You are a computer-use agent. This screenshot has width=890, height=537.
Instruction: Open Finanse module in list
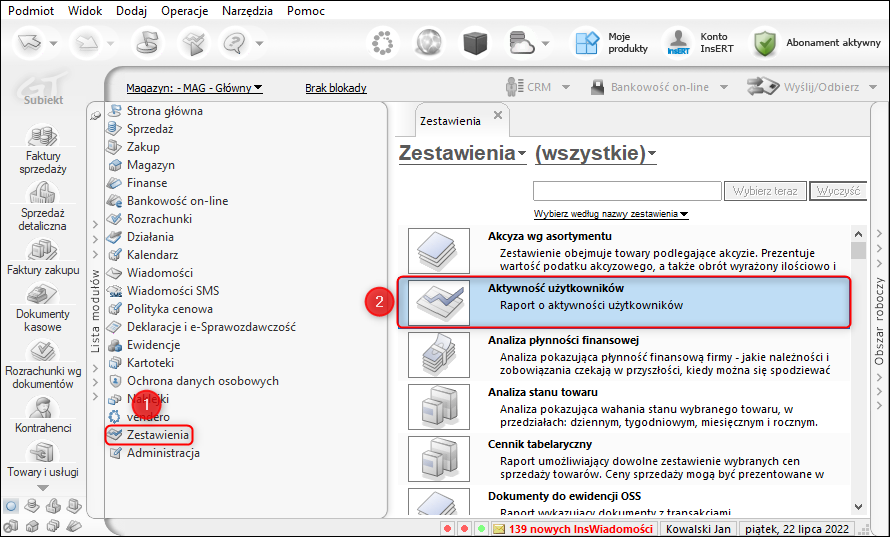click(147, 183)
